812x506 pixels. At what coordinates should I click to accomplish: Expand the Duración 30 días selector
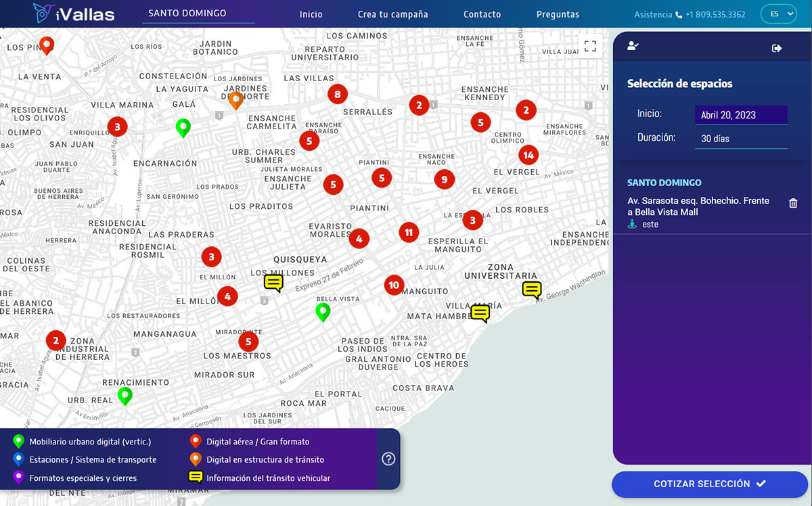click(x=740, y=139)
